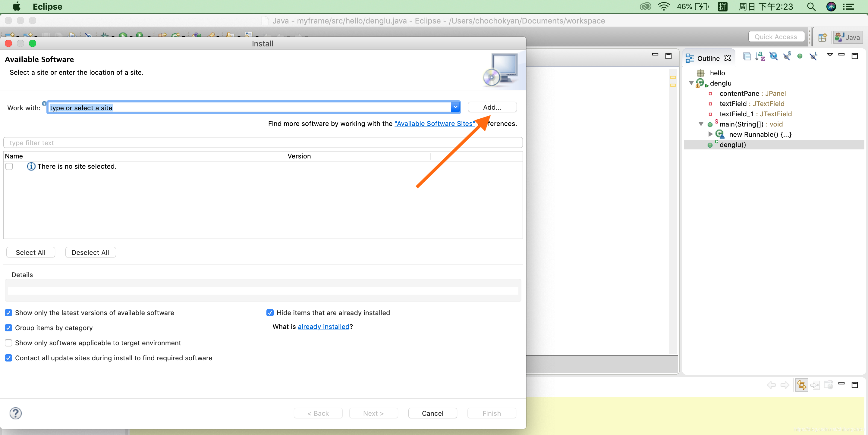This screenshot has height=435, width=868.
Task: Click the info icon beside Work with
Action: tap(44, 104)
